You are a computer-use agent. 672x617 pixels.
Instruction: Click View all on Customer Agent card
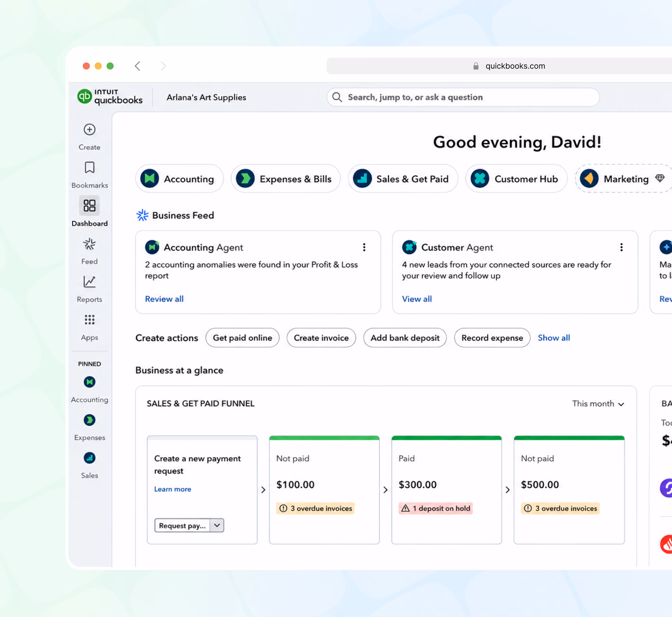coord(417,299)
